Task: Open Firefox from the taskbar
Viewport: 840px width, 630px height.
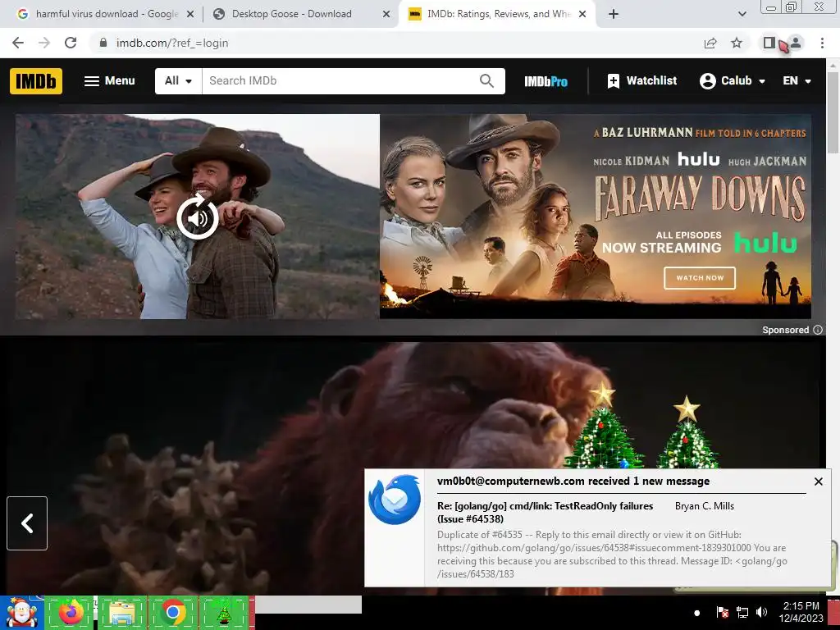Action: 71,613
